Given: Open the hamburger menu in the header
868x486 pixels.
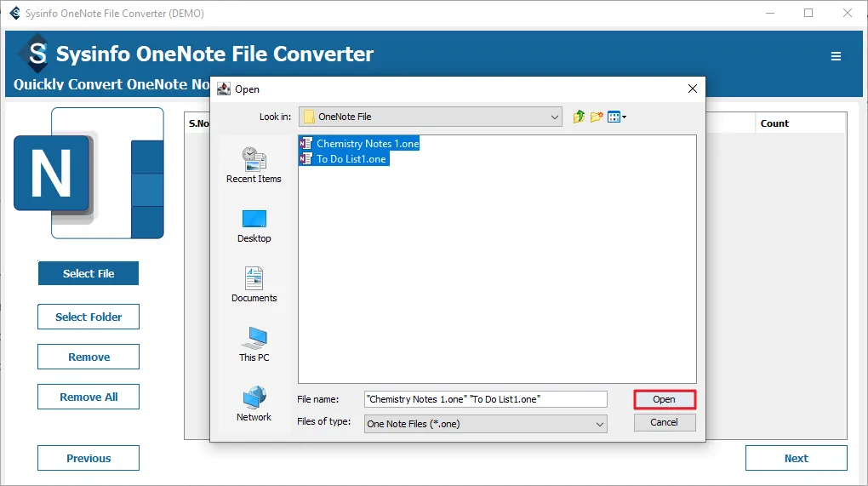Looking at the screenshot, I should (836, 56).
